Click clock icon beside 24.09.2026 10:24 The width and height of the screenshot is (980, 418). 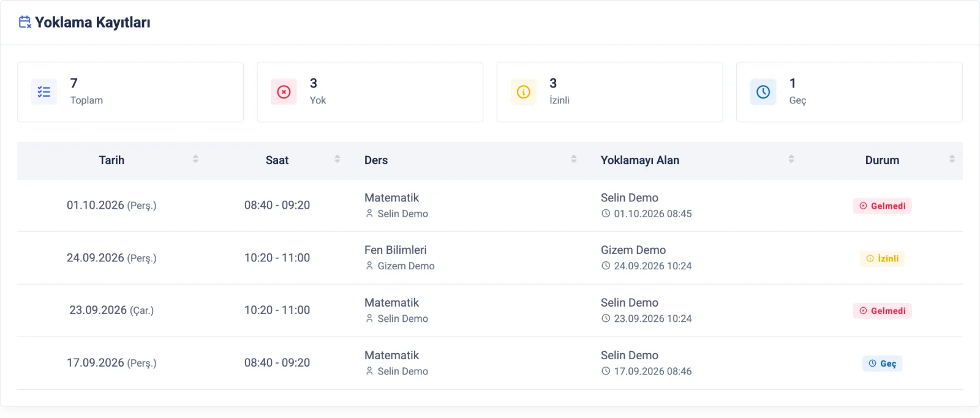coord(606,266)
